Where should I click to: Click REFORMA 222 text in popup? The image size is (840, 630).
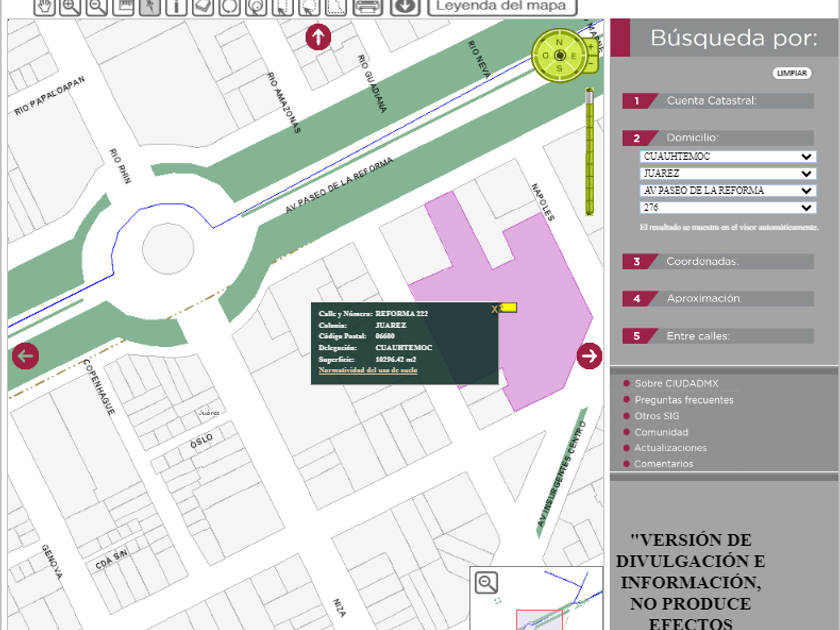click(402, 314)
